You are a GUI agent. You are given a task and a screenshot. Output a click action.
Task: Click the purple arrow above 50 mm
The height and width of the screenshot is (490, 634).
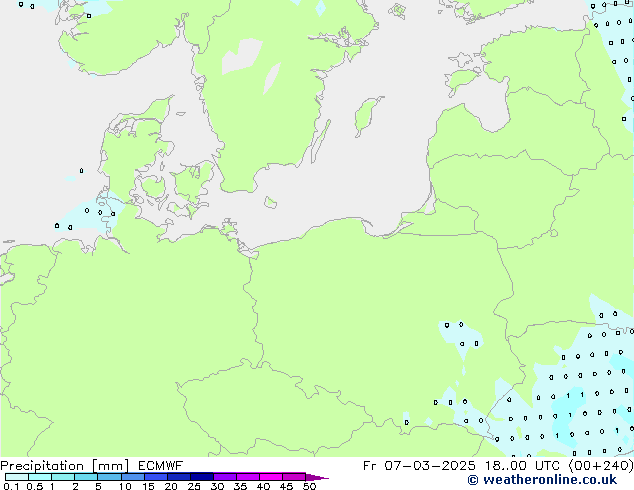click(317, 477)
